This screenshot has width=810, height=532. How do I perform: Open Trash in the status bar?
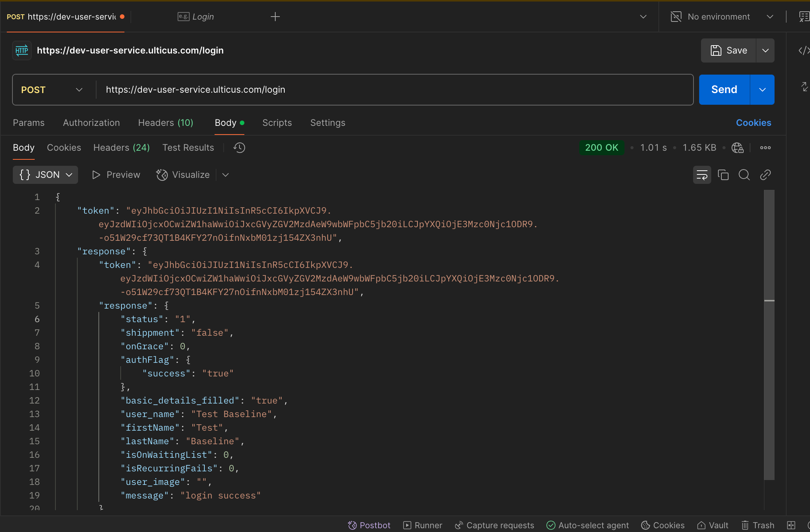pos(758,525)
